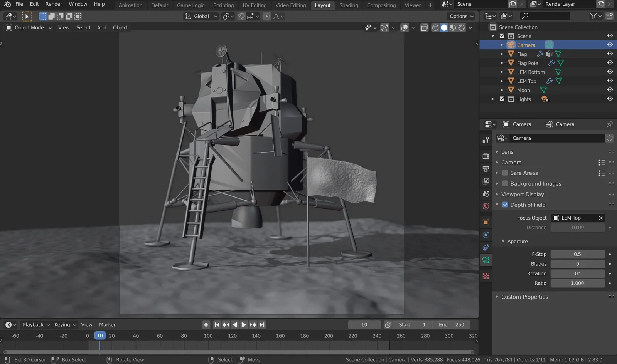Open the Texture Properties tab
Image resolution: width=617 pixels, height=364 pixels.
pos(486,276)
